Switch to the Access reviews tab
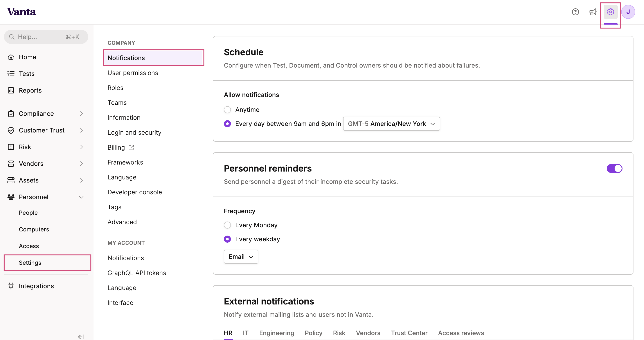644x340 pixels. click(x=461, y=333)
